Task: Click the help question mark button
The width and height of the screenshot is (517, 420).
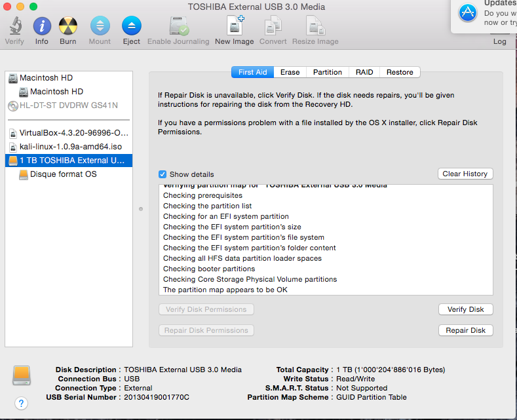Action: [21, 403]
